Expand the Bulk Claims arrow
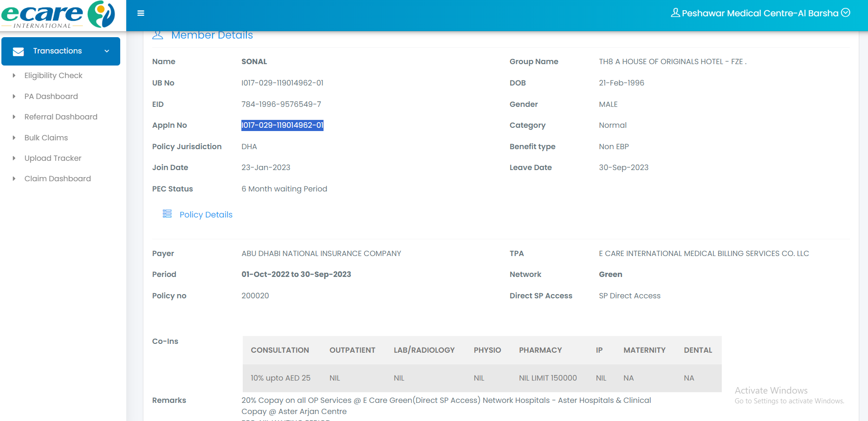868x421 pixels. pos(14,138)
